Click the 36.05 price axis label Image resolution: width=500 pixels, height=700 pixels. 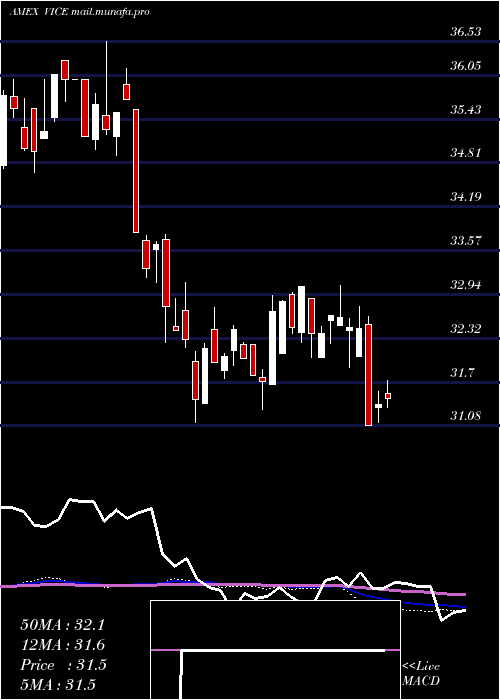click(466, 66)
